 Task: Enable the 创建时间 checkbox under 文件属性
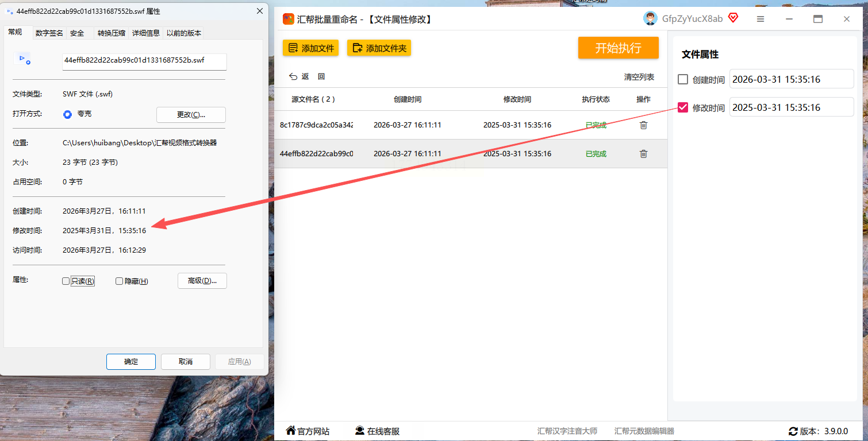tap(683, 79)
